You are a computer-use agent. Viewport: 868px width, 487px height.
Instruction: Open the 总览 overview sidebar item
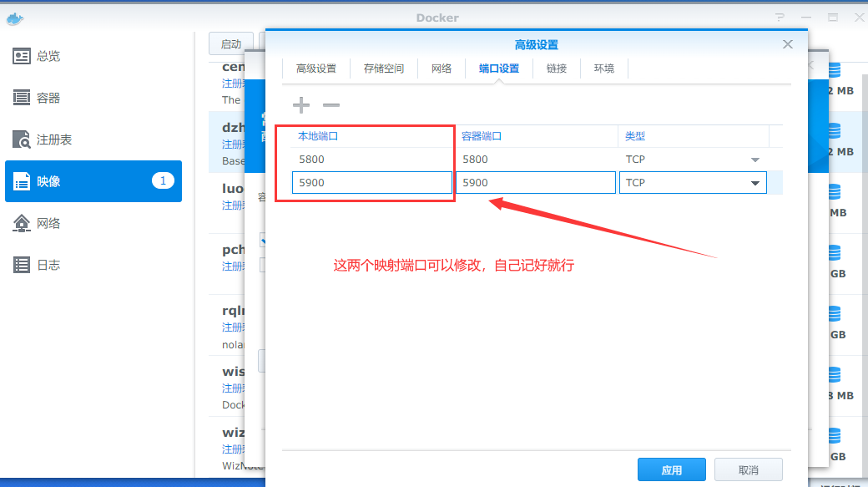[48, 56]
